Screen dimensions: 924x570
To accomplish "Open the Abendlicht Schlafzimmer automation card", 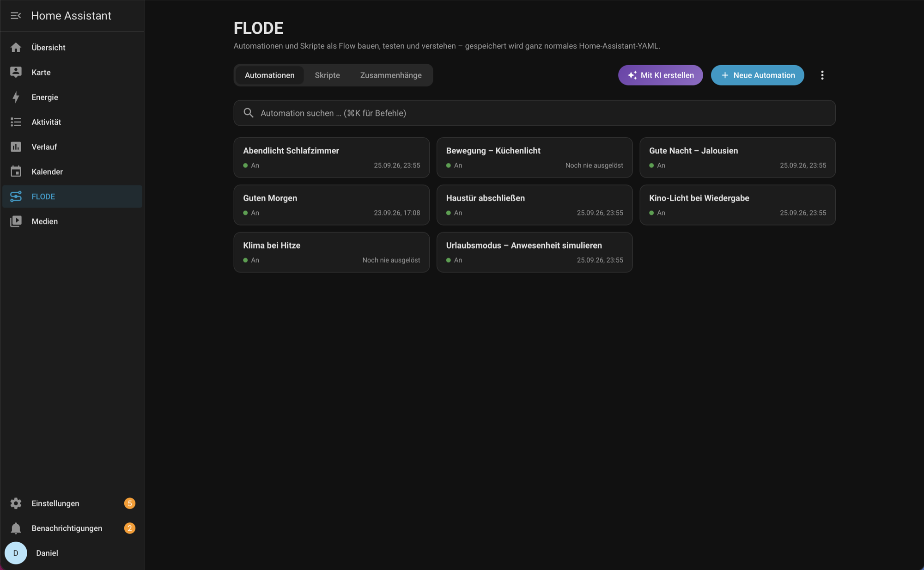I will click(332, 157).
